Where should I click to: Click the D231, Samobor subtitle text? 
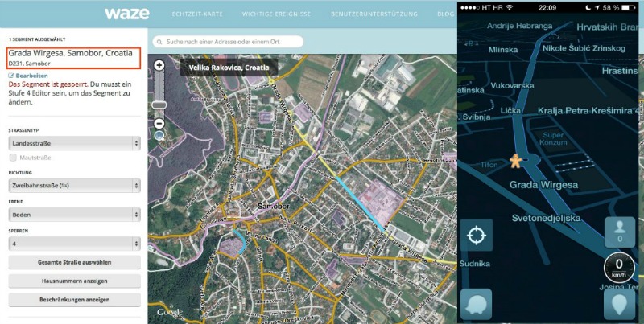(x=30, y=64)
